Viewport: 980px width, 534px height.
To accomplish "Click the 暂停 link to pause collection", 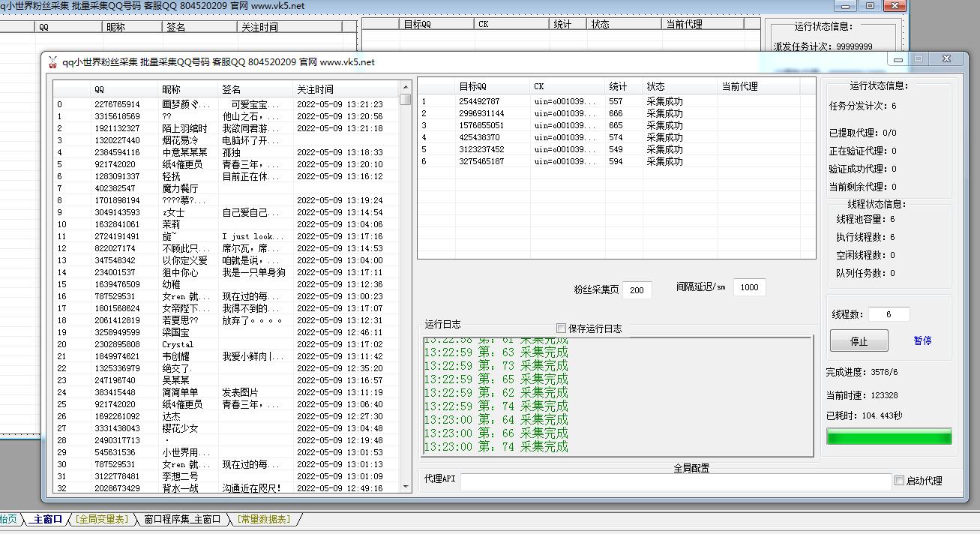I will coord(923,340).
